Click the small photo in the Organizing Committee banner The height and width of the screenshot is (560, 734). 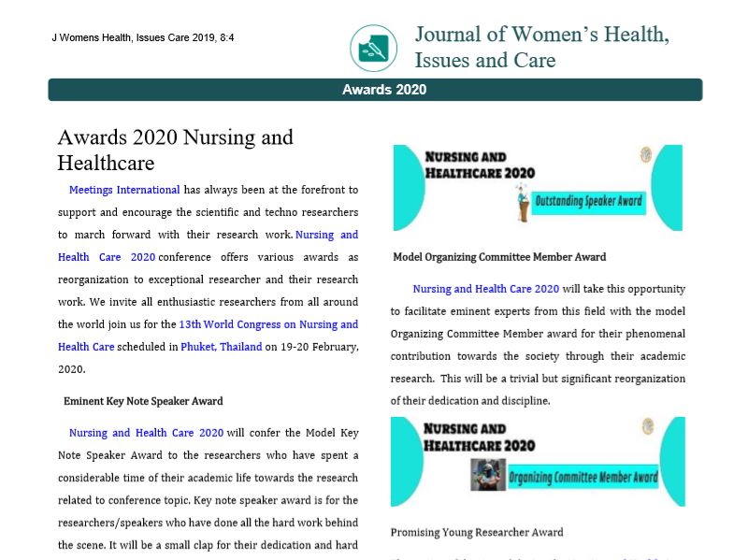point(488,475)
